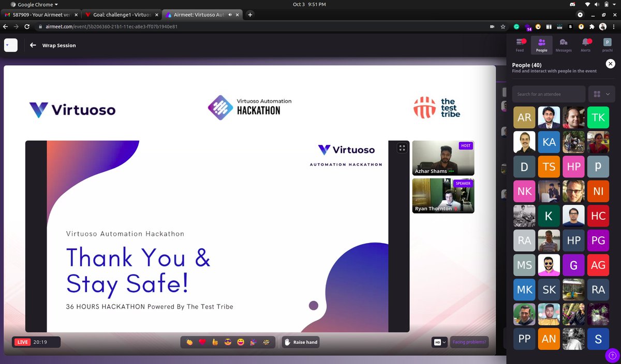
Task: Close the People panel
Action: coord(611,64)
